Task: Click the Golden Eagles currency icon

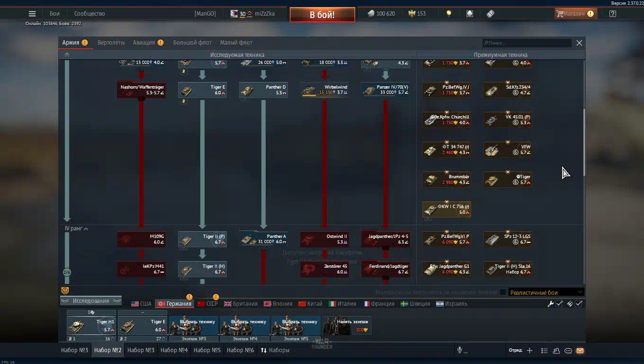Action: click(412, 14)
